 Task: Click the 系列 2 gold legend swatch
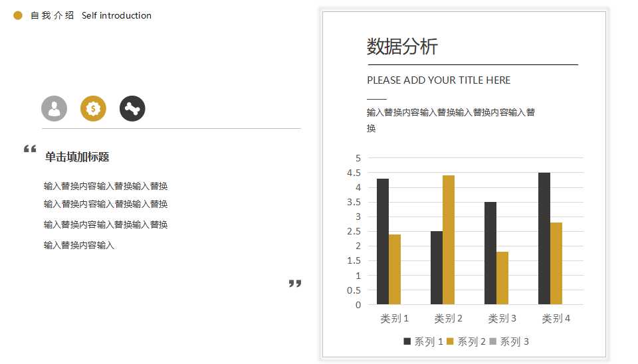tap(450, 341)
